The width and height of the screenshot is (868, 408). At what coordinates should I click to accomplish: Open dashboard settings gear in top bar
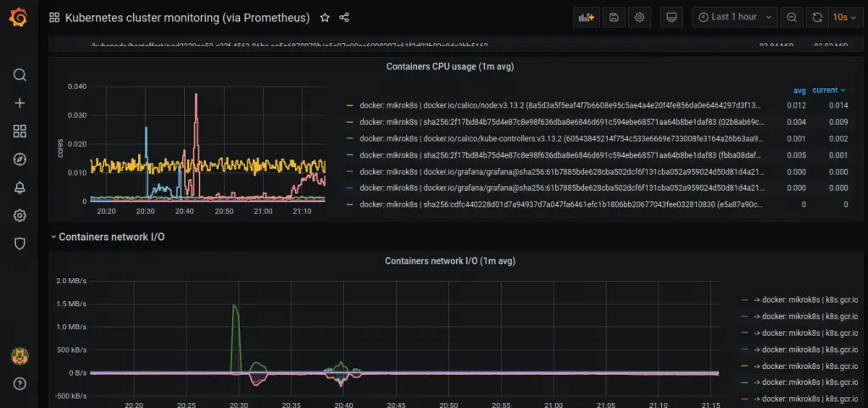pos(639,17)
